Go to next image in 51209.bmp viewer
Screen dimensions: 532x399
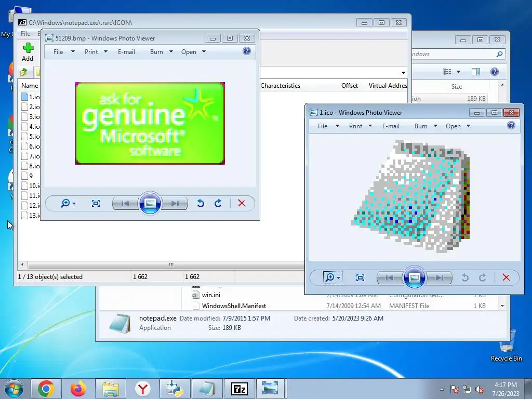175,203
